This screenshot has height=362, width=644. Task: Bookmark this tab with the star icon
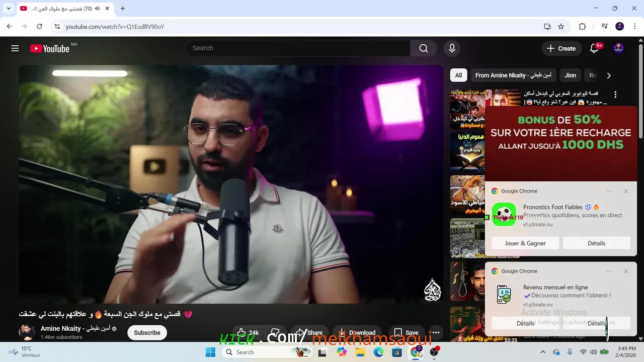coord(561,27)
